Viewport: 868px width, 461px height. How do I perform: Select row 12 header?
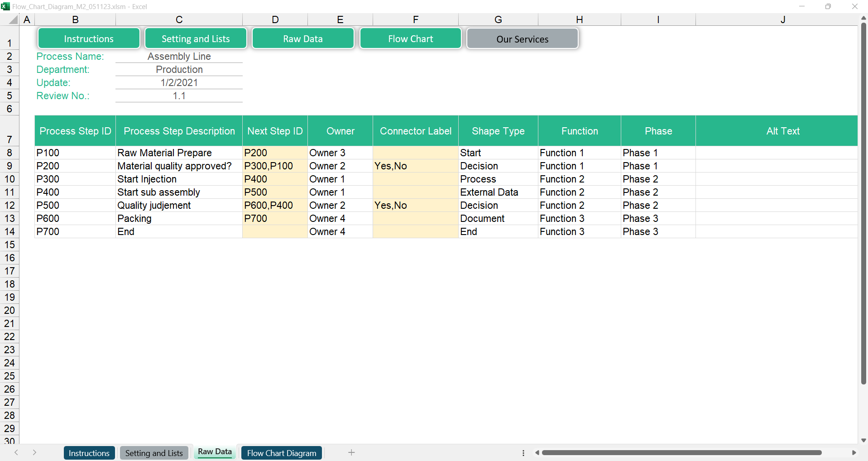(10, 206)
